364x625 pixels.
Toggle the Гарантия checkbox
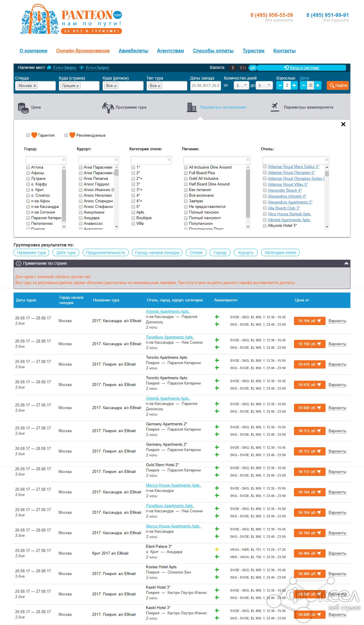(x=28, y=135)
